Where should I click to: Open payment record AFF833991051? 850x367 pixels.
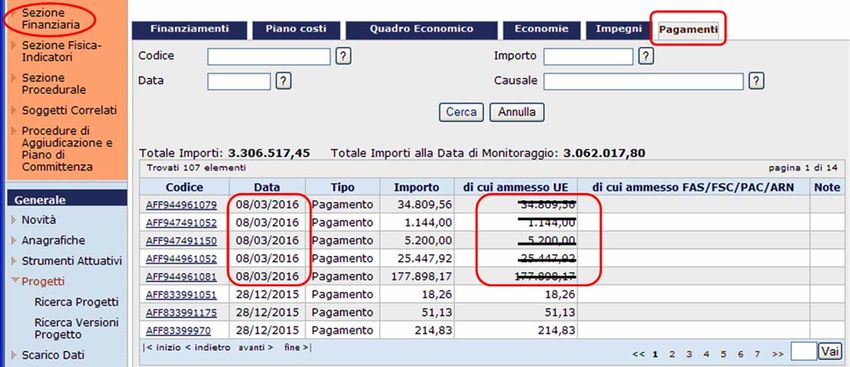pos(181,295)
